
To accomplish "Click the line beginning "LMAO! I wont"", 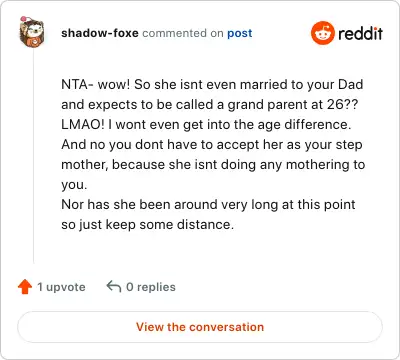I will [x=206, y=125].
